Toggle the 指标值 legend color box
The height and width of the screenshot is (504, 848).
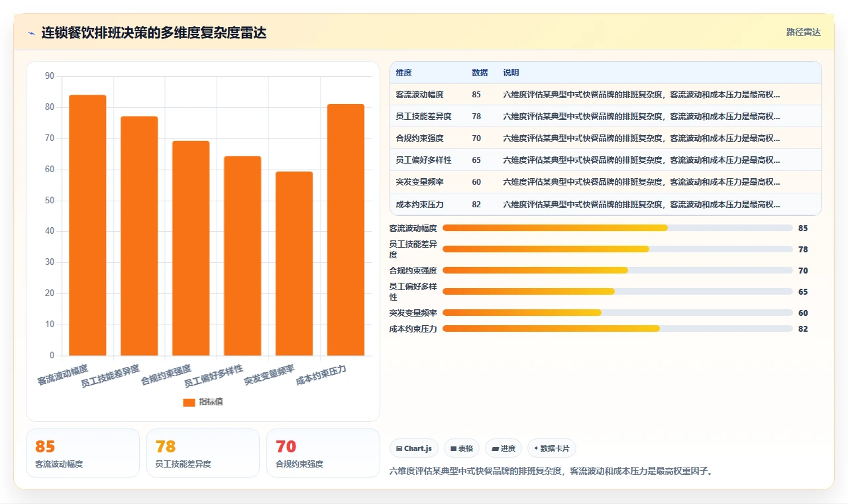(189, 402)
